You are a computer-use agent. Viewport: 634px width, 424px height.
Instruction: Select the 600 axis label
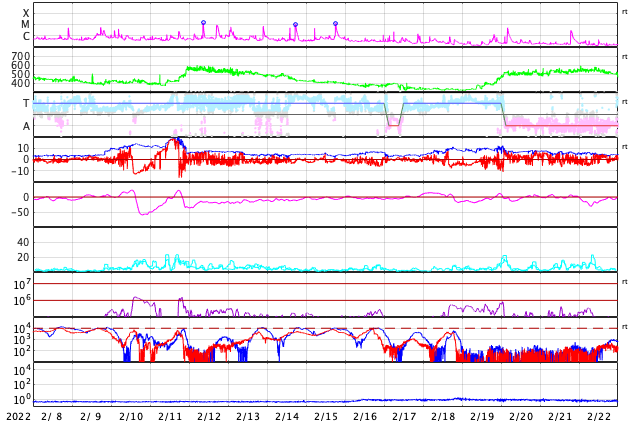click(x=21, y=65)
